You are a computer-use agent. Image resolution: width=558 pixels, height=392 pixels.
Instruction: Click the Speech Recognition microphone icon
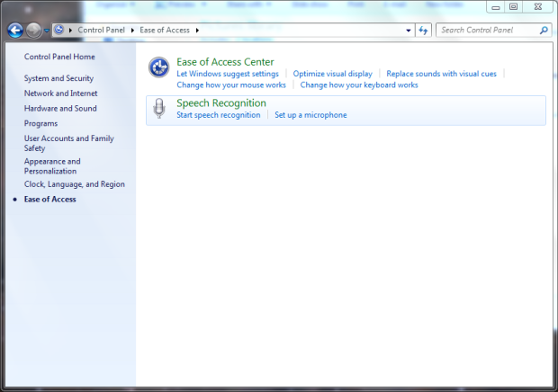pyautogui.click(x=159, y=109)
